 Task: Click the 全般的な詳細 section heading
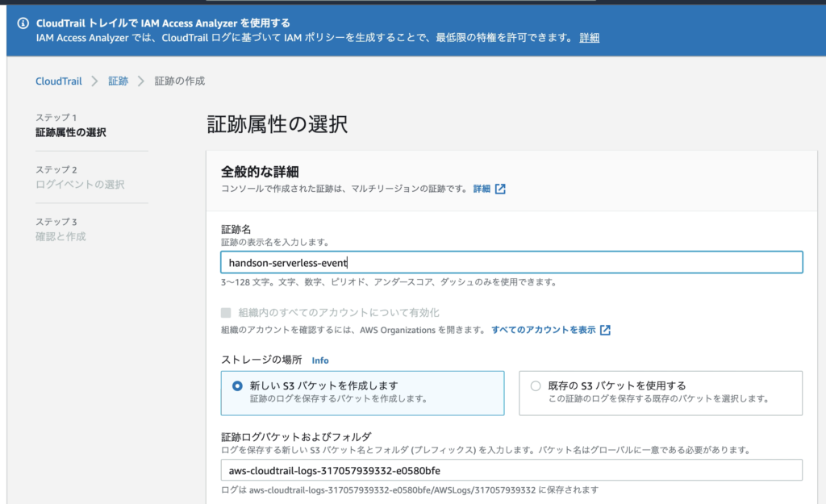[260, 172]
